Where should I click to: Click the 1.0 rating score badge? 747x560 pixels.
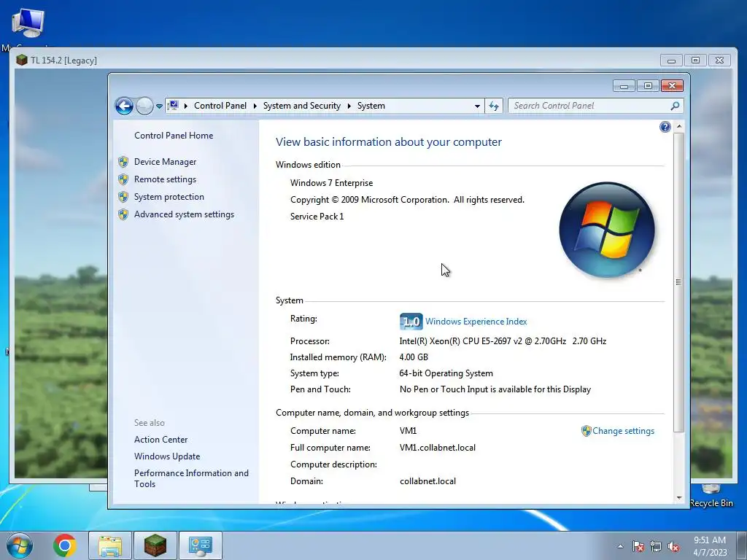411,322
